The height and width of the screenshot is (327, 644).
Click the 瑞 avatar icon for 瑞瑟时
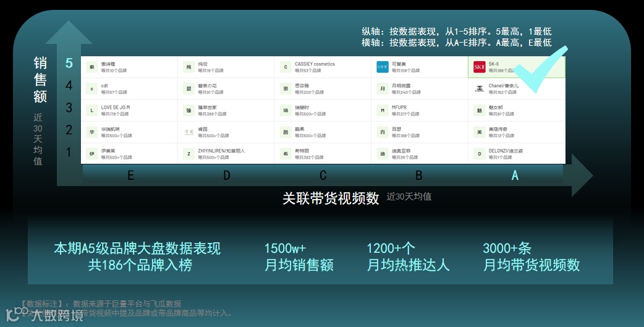tap(286, 111)
